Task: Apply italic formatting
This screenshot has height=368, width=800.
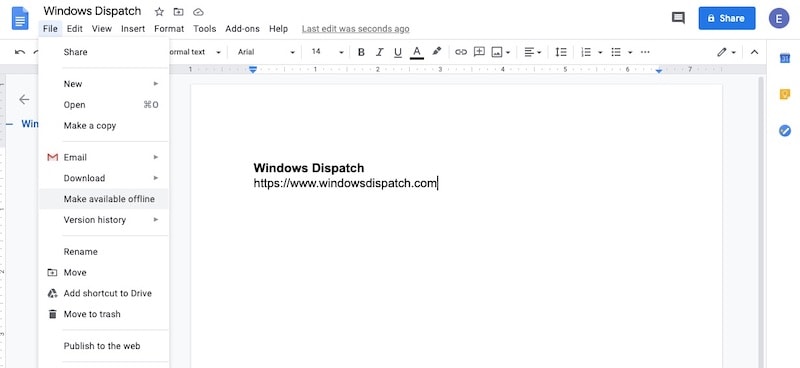Action: tap(380, 52)
